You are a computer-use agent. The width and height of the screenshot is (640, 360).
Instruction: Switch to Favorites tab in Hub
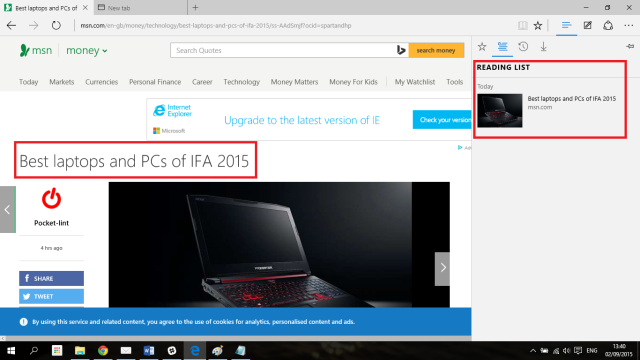pyautogui.click(x=482, y=47)
